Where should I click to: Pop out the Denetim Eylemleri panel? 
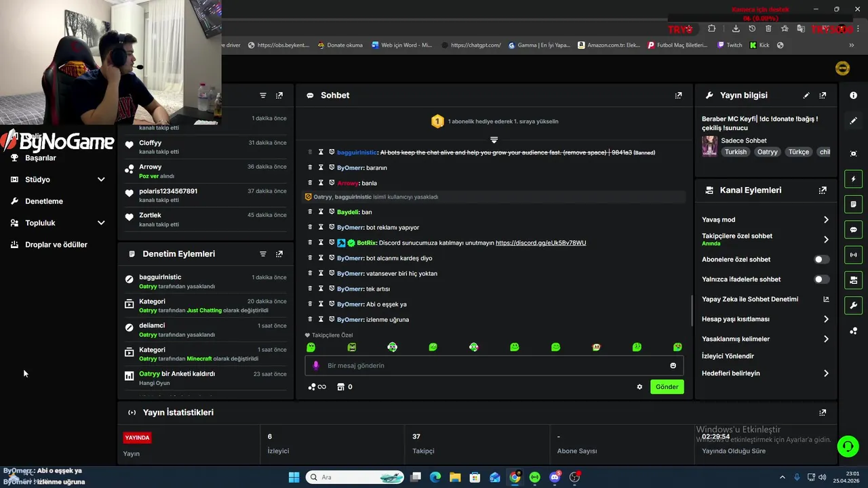pyautogui.click(x=279, y=254)
